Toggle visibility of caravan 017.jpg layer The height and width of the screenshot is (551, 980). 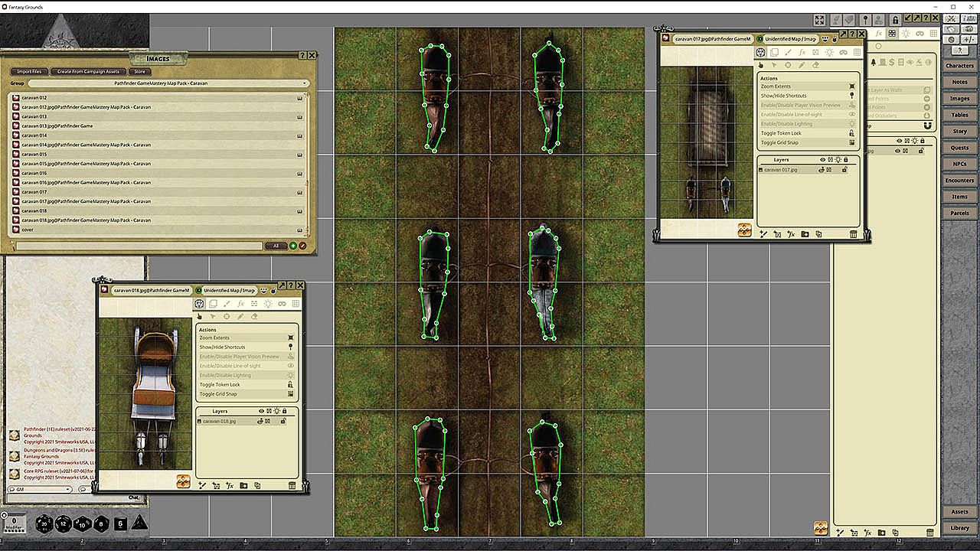coord(822,169)
